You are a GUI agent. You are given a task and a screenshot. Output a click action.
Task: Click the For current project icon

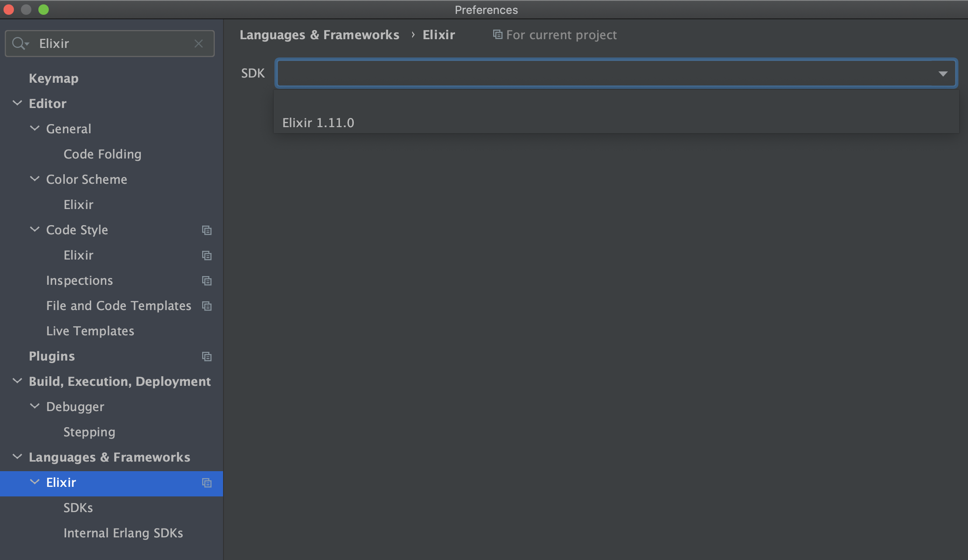pos(498,34)
